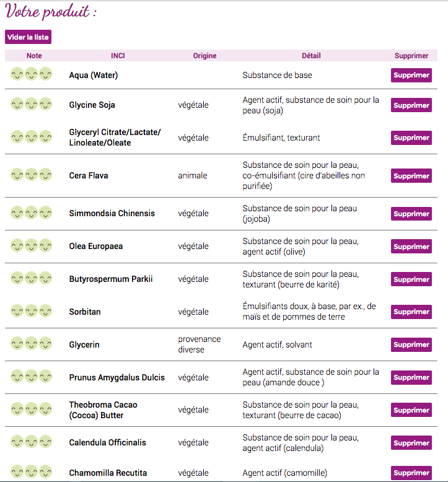Remove Aqua (Water) with its Supprimer button

[411, 76]
